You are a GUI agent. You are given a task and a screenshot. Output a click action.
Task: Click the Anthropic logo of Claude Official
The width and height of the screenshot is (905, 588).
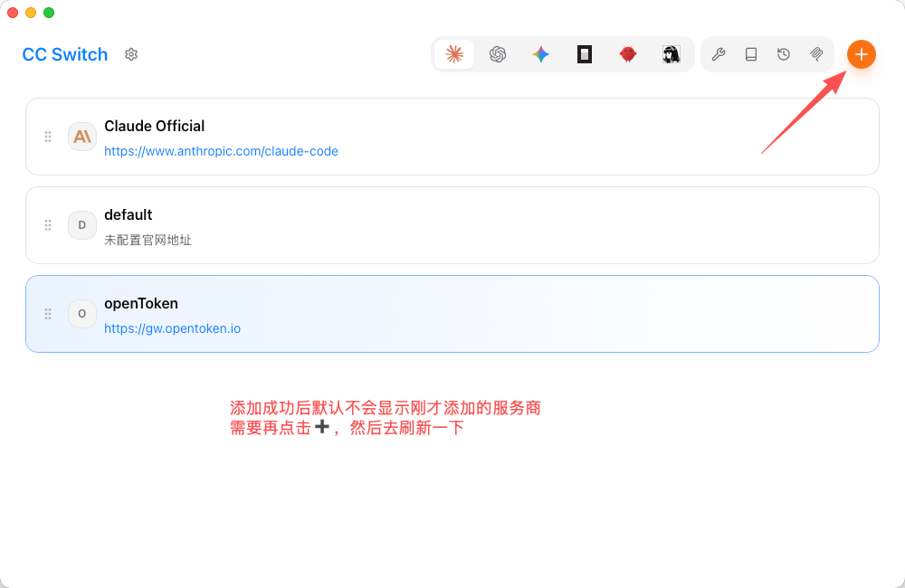[82, 137]
